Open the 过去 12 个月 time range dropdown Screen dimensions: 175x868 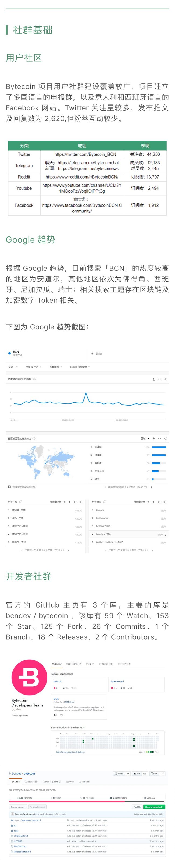pyautogui.click(x=33, y=367)
